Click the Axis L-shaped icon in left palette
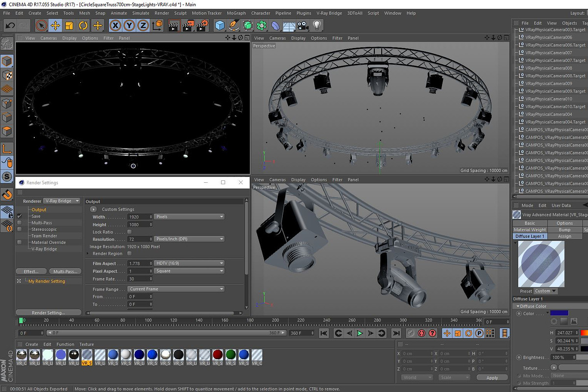 pos(7,148)
